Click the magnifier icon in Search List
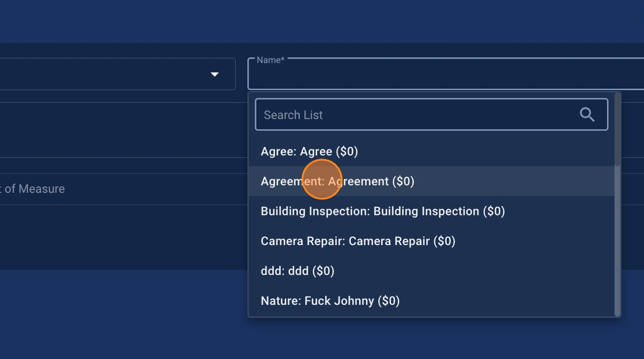 click(586, 114)
